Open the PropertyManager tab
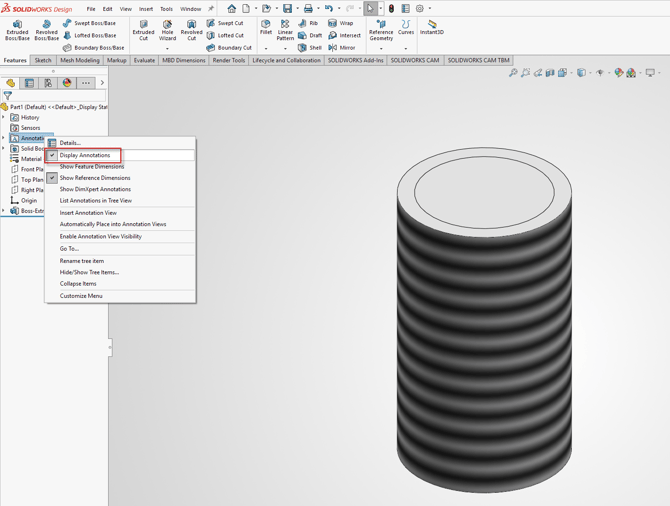This screenshot has width=670, height=506. point(29,83)
